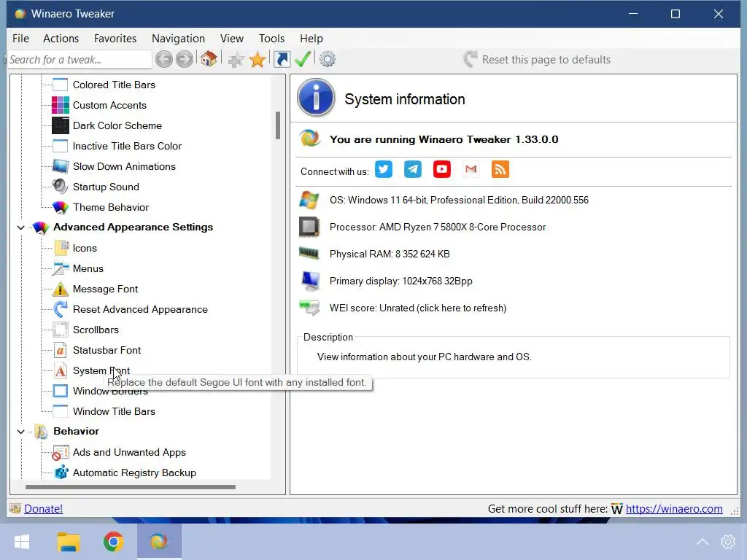This screenshot has width=747, height=560.
Task: Open YouTube link icon
Action: coord(441,169)
